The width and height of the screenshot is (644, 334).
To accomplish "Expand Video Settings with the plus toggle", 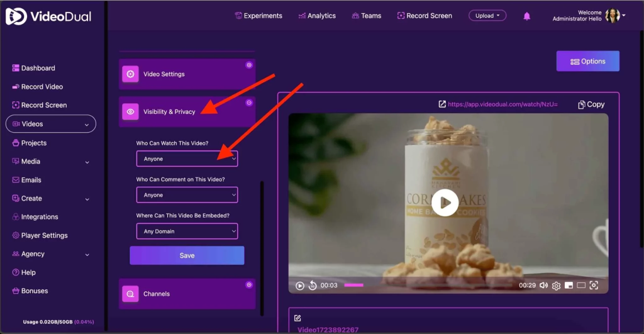I will (x=249, y=65).
